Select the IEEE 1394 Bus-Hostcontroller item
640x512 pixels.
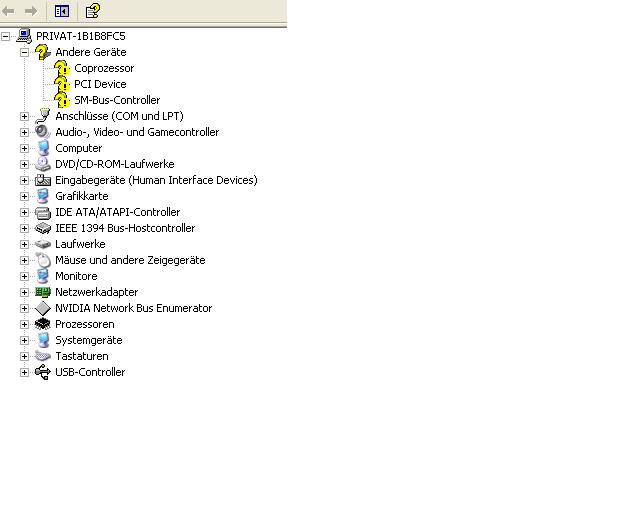(125, 228)
